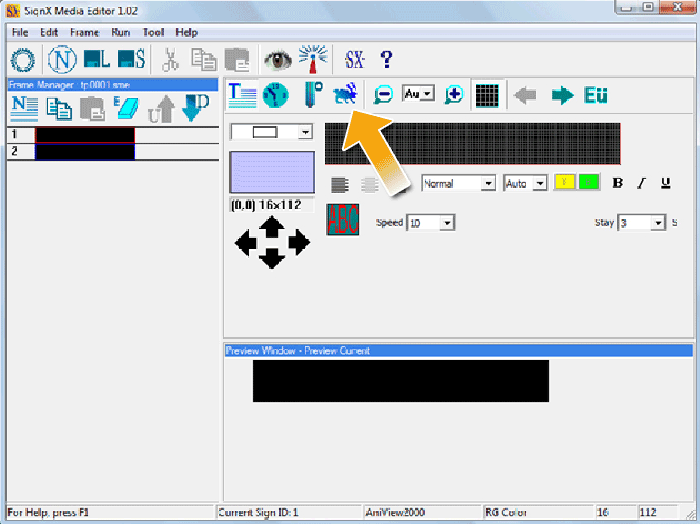
Task: Click the scissors cut icon
Action: tap(170, 59)
